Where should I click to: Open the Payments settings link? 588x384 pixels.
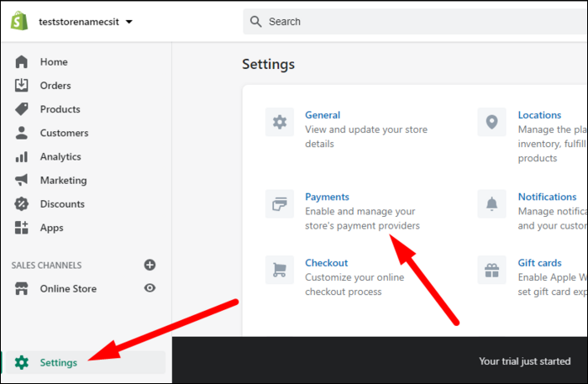point(327,197)
